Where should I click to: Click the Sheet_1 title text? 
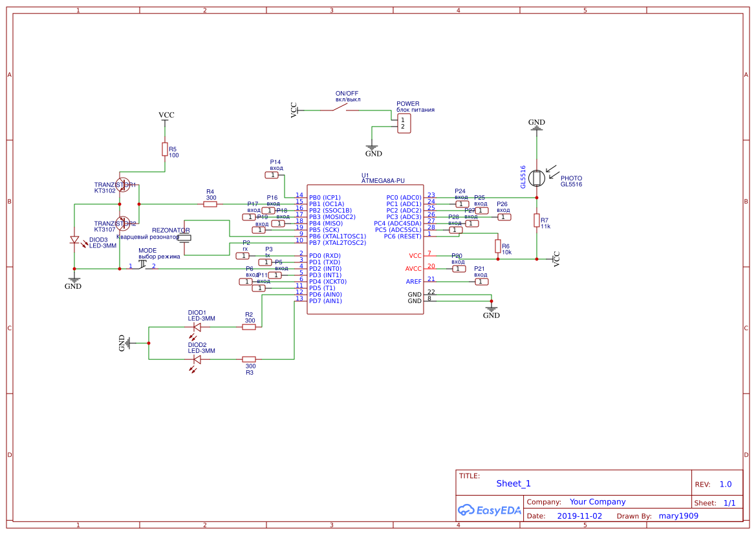(512, 483)
